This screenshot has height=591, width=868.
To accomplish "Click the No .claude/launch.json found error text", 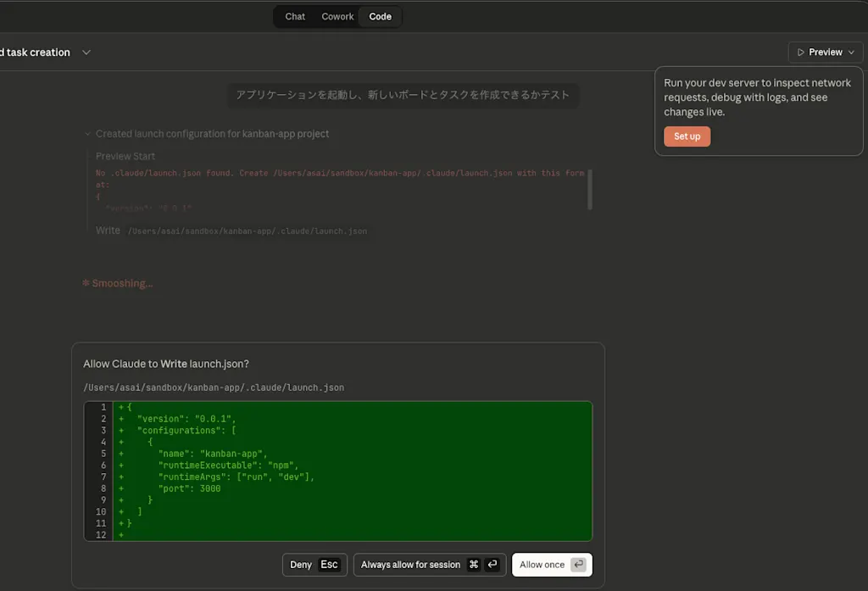I will 340,179.
